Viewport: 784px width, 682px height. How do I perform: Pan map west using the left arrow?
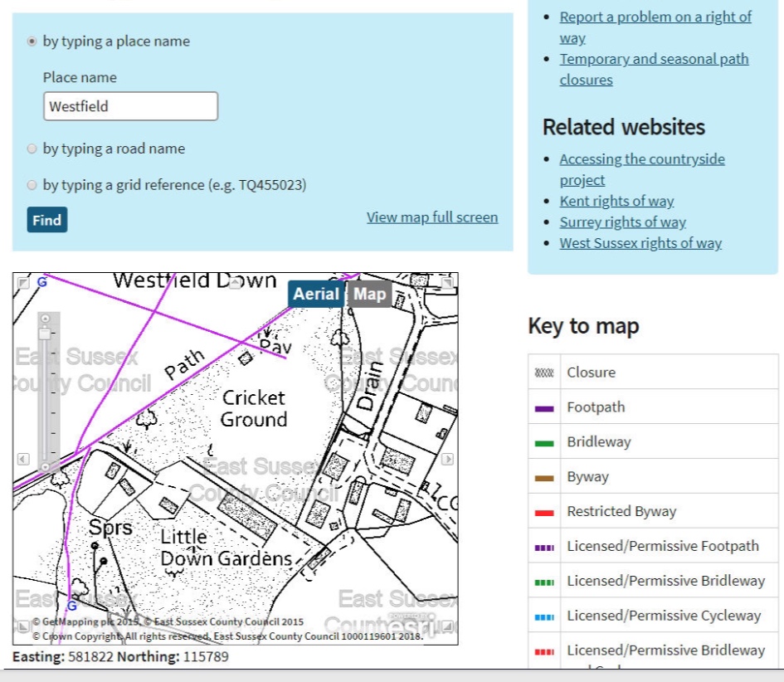[x=23, y=459]
